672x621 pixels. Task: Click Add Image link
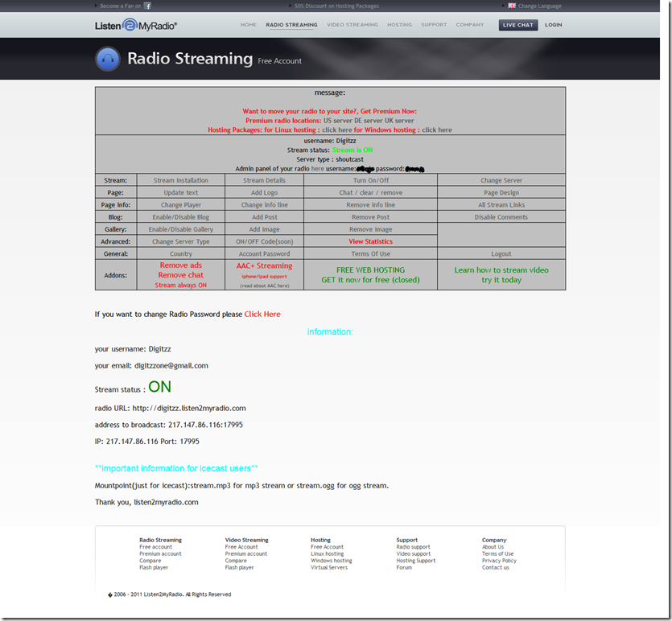[265, 229]
